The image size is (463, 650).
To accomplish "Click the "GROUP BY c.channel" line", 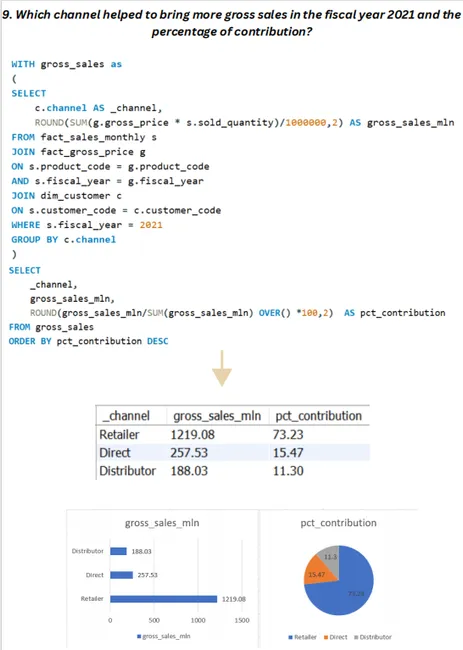I will 63,240.
